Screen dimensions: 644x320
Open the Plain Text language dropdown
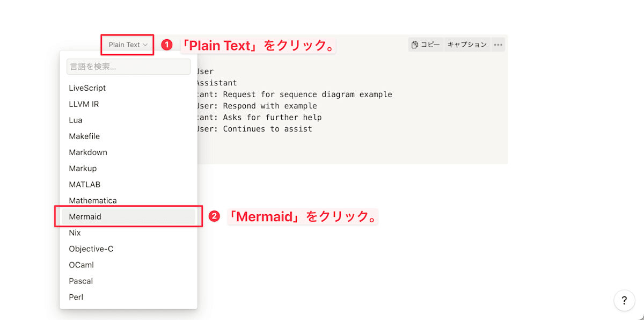(x=128, y=45)
